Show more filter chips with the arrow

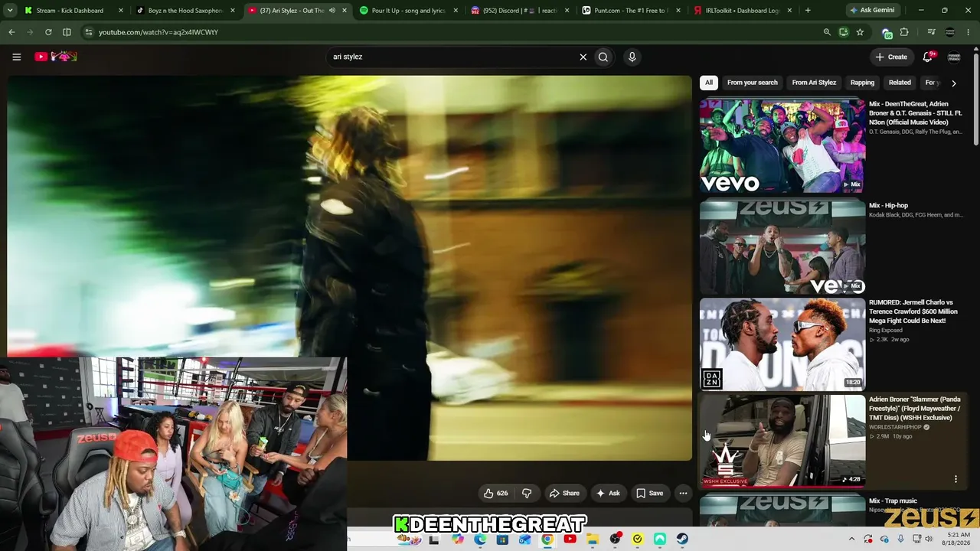pos(953,83)
